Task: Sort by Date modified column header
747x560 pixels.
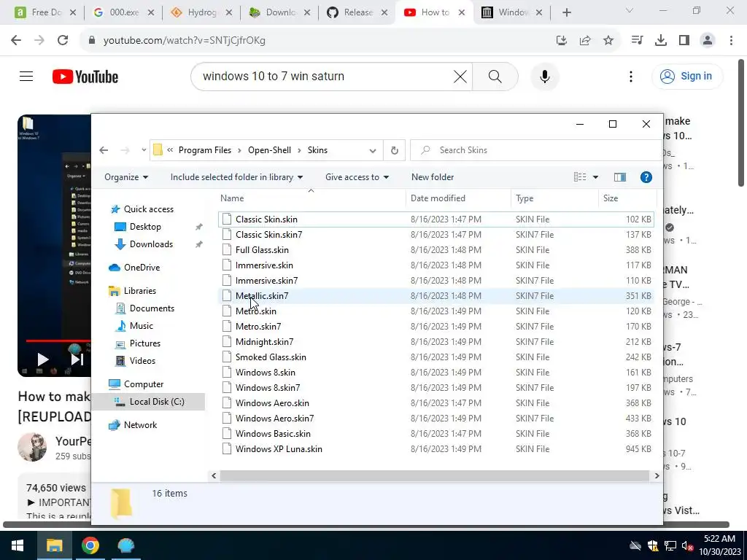Action: pos(458,198)
